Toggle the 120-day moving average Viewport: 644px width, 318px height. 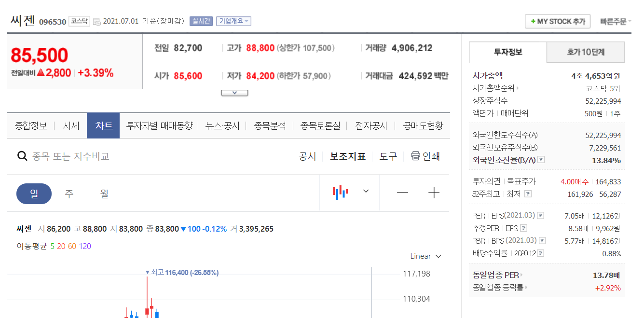pos(85,246)
